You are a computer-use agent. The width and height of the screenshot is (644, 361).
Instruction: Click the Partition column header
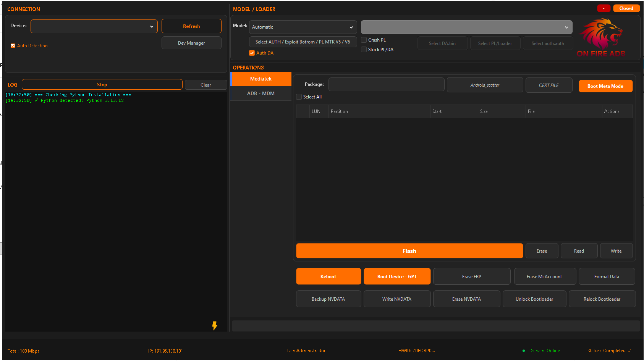(379, 111)
